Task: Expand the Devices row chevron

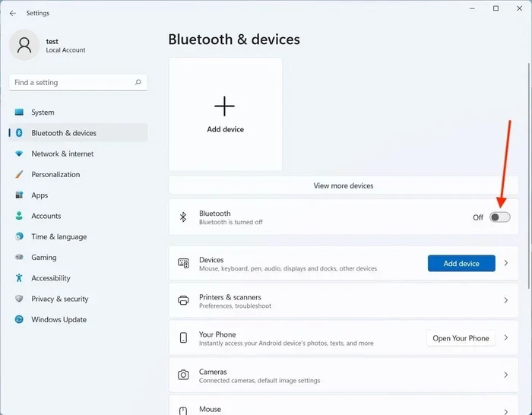Action: point(506,263)
